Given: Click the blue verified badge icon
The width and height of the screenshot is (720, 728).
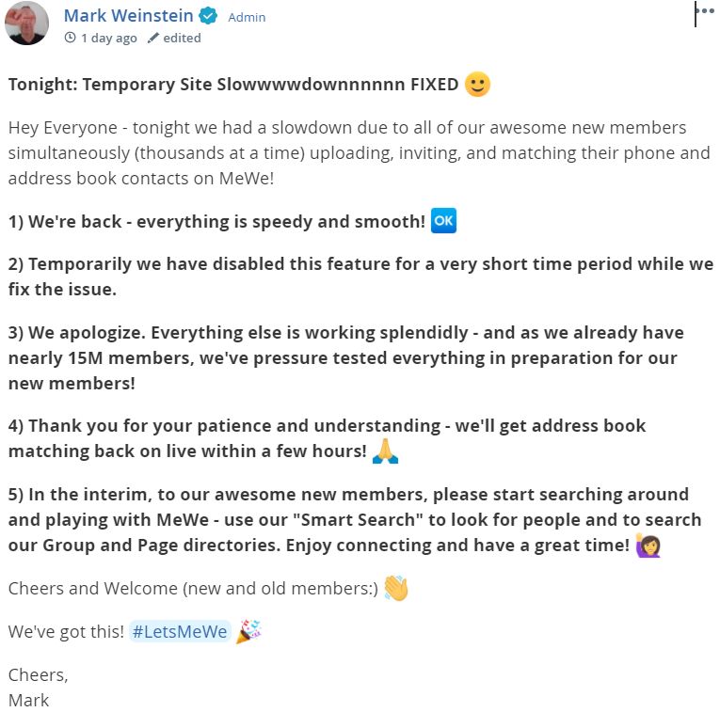Looking at the screenshot, I should coord(208,16).
